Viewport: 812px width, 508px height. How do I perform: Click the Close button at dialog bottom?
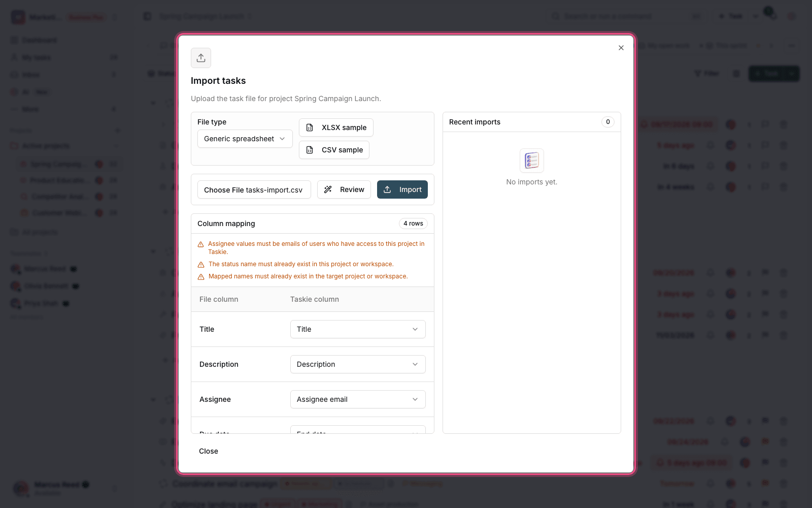(x=209, y=451)
